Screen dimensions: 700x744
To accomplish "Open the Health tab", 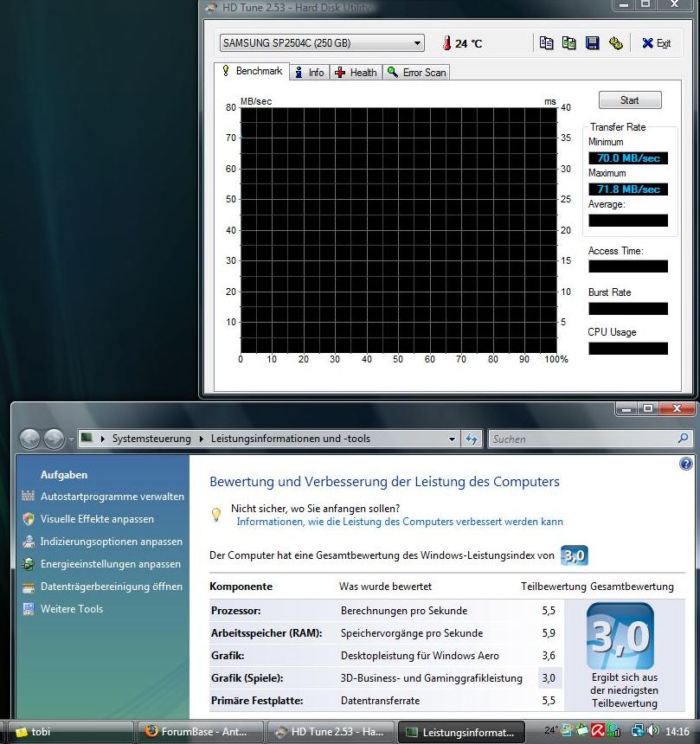I will (x=356, y=73).
